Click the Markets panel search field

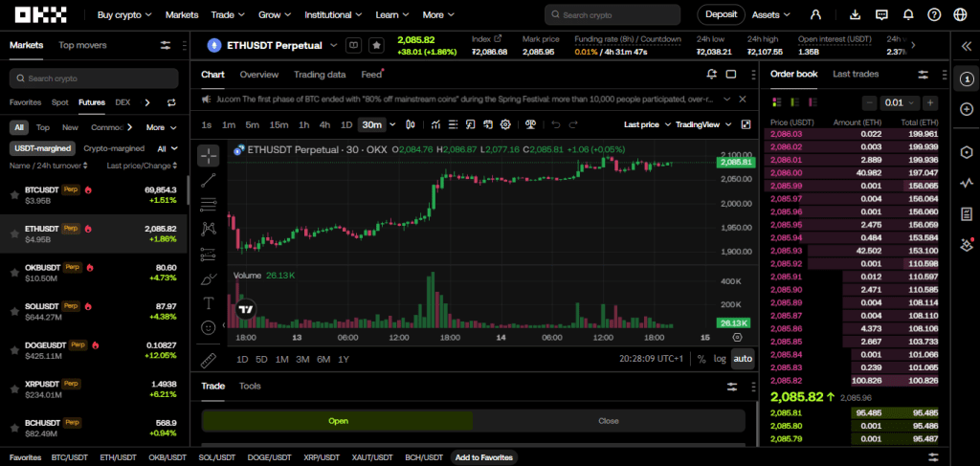click(x=93, y=78)
